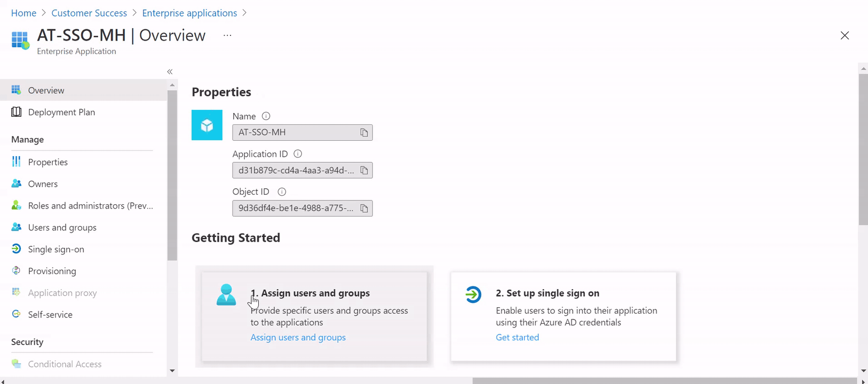Click the horizontal scrollbar thumb at bottom

coord(665,381)
